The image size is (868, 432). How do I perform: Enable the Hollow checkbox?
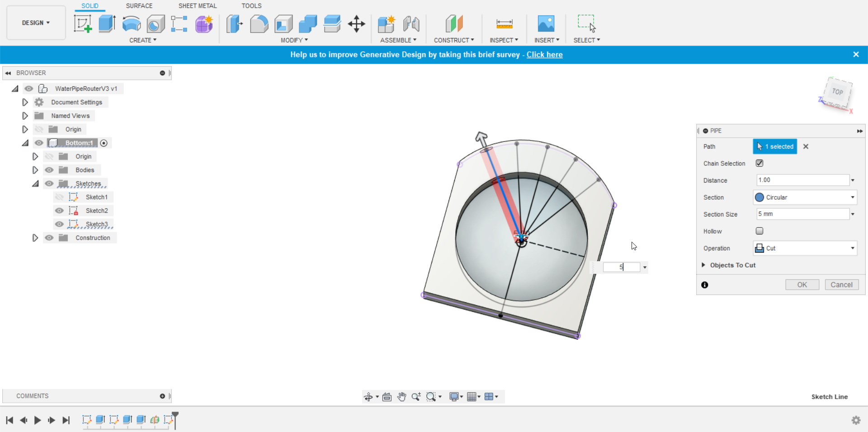click(759, 231)
